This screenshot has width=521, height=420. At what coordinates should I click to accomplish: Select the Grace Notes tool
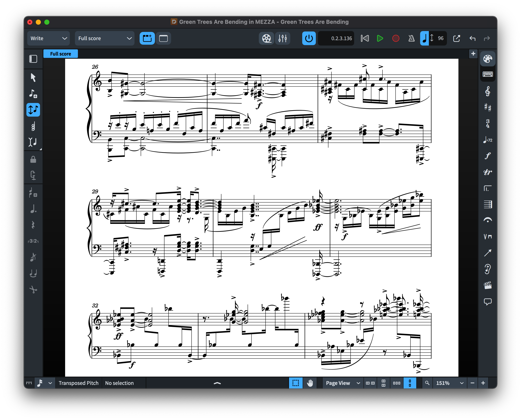[x=33, y=193]
